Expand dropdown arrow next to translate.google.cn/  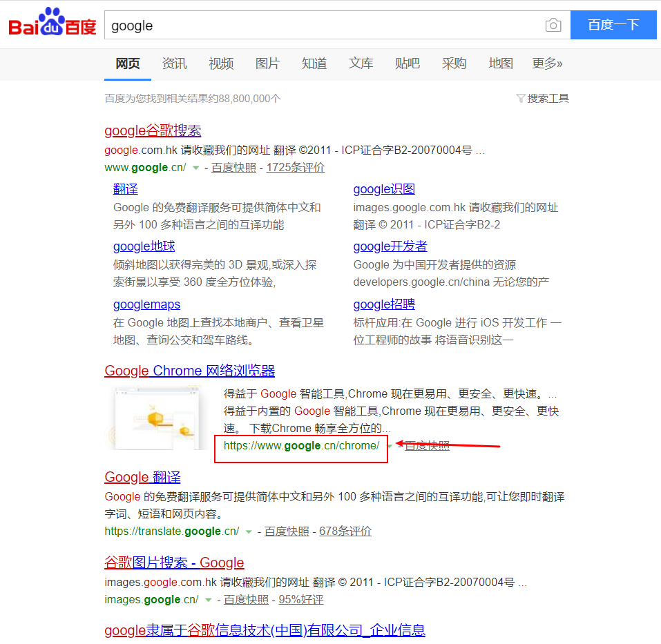pos(249,531)
